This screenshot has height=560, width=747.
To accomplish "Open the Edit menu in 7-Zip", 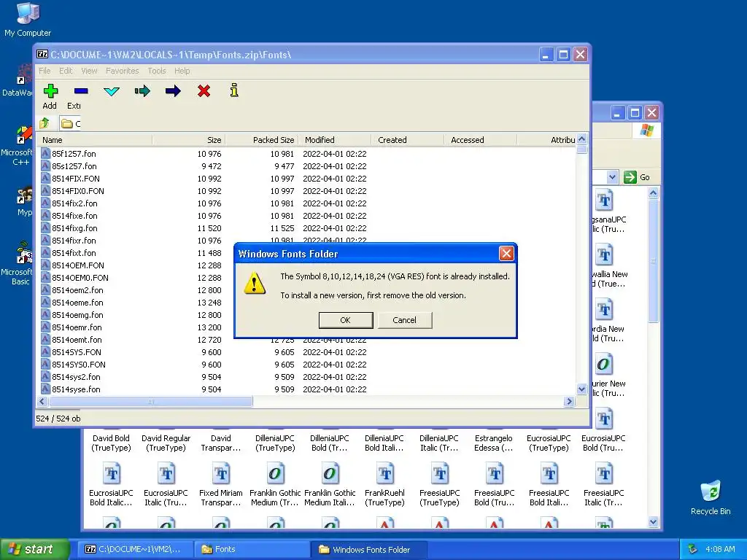I will coord(66,71).
